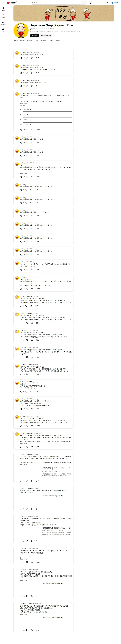Click the magnifier search button in top bar
Screen dimensions: 121x644
(x=84, y=3)
